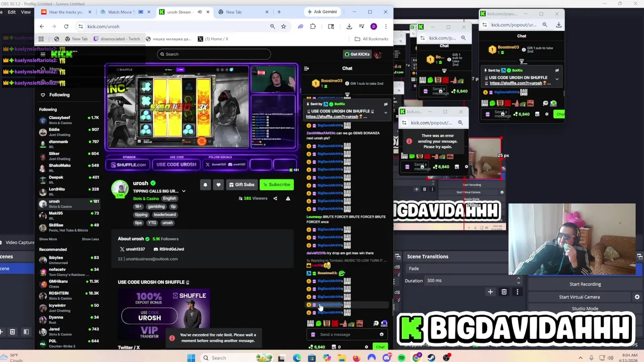
Task: Open the OBS Edit menu
Action: point(11,12)
